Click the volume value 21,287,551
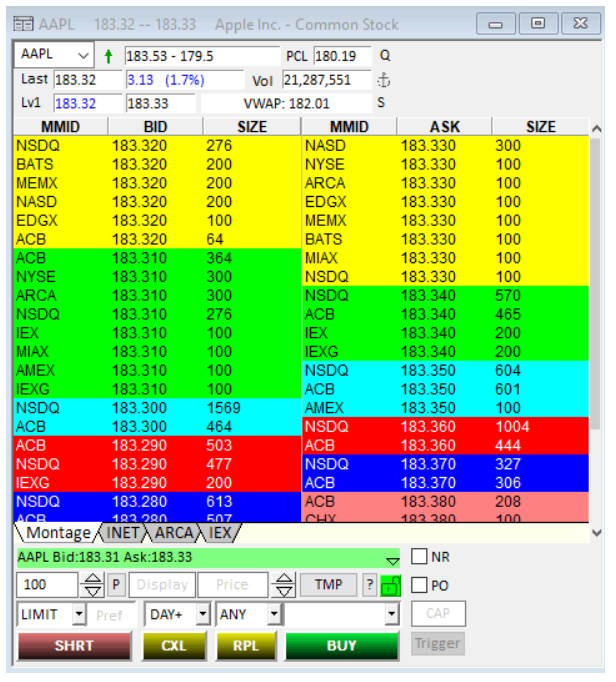Image resolution: width=616 pixels, height=682 pixels. pos(327,80)
